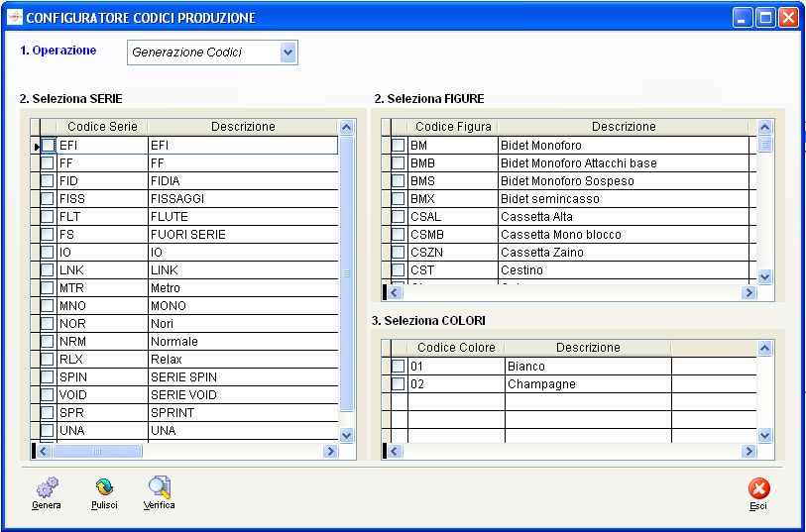Select the SERIE SPIN description cell

pyautogui.click(x=243, y=377)
